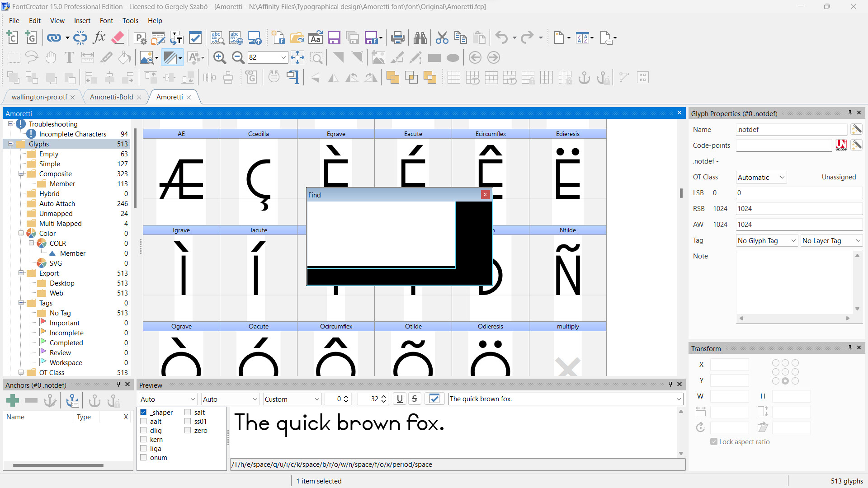
Task: Disable the _shaper feature checkbox
Action: click(x=143, y=412)
